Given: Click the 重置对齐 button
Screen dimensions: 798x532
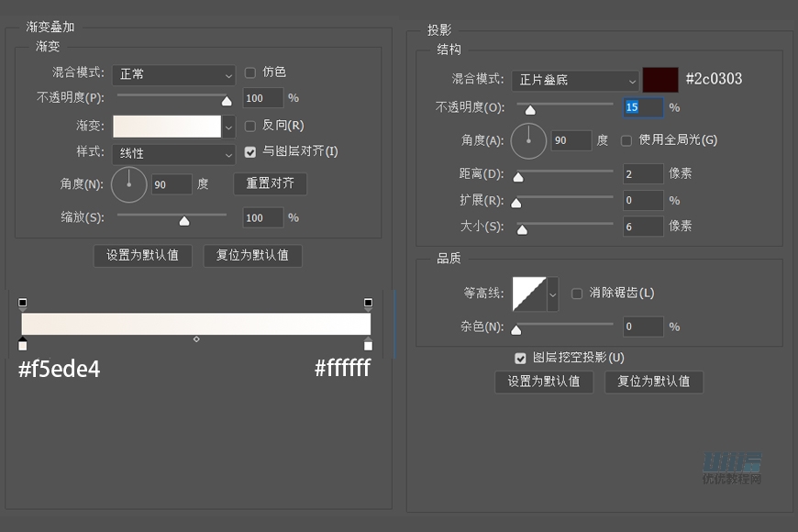Looking at the screenshot, I should pyautogui.click(x=270, y=183).
